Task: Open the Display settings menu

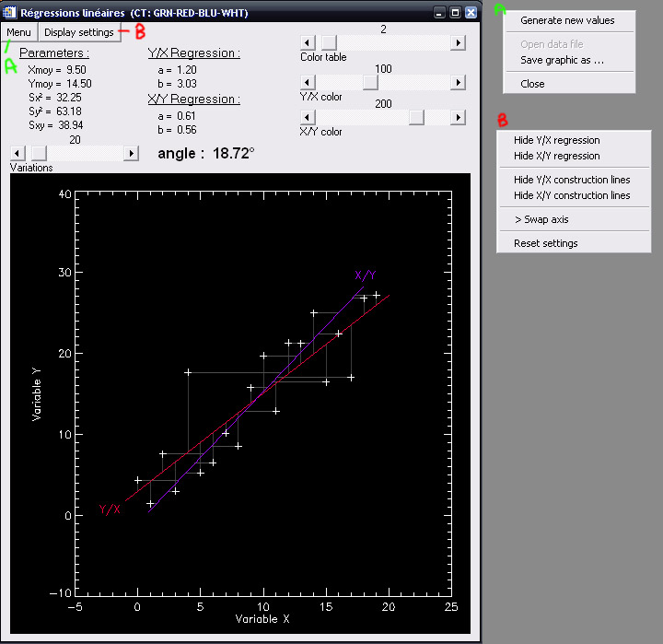Action: 79,32
